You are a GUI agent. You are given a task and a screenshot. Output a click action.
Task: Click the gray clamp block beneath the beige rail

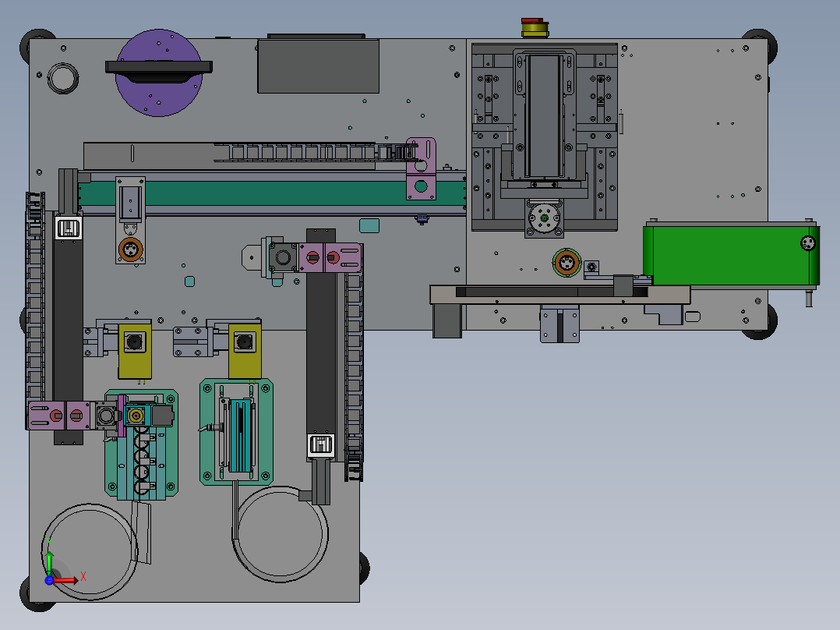pyautogui.click(x=559, y=324)
